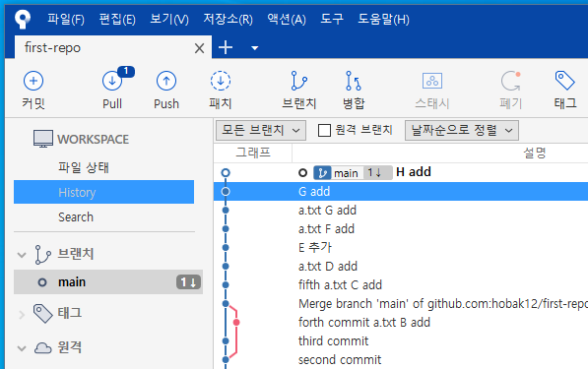
Task: Click the Discard (폐기) icon
Action: click(x=511, y=81)
